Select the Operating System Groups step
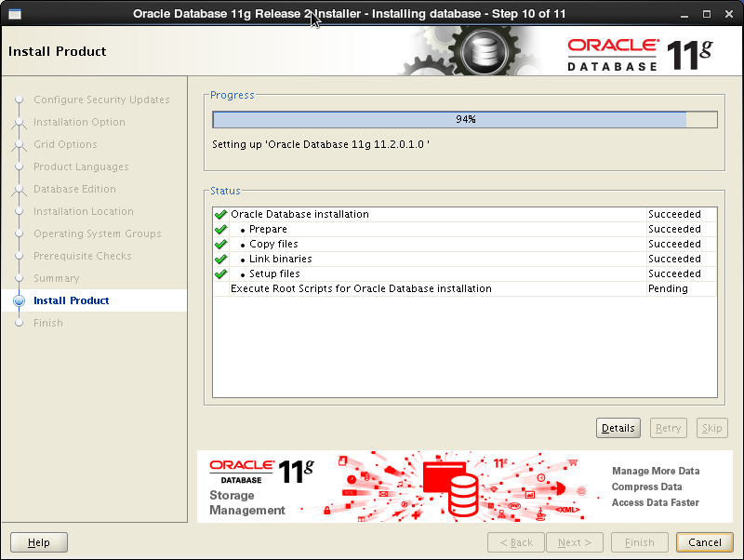The height and width of the screenshot is (560, 744). 98,234
